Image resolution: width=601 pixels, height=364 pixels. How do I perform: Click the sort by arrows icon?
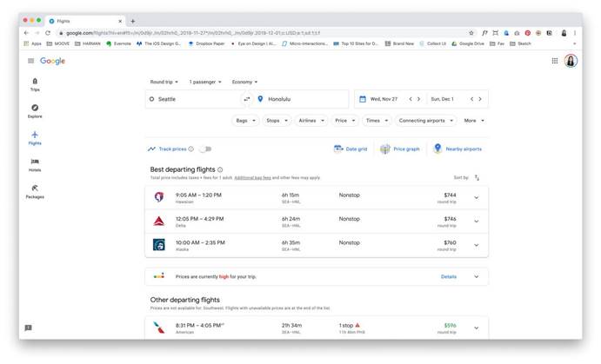pyautogui.click(x=477, y=177)
